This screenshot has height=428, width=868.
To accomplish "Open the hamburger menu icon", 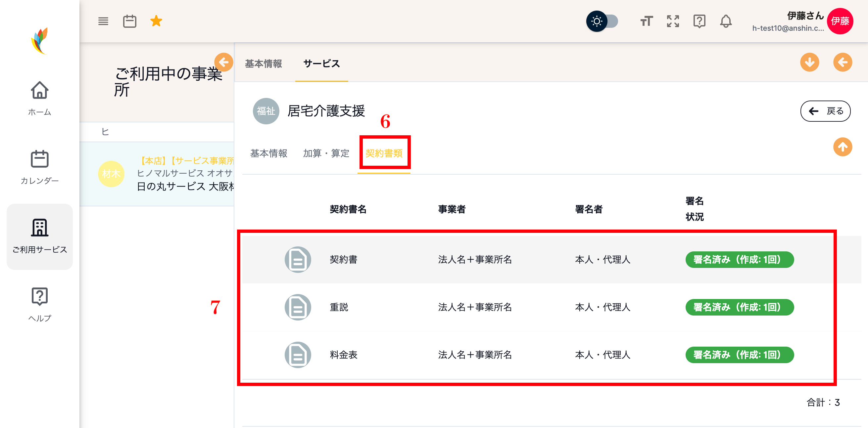I will (103, 21).
